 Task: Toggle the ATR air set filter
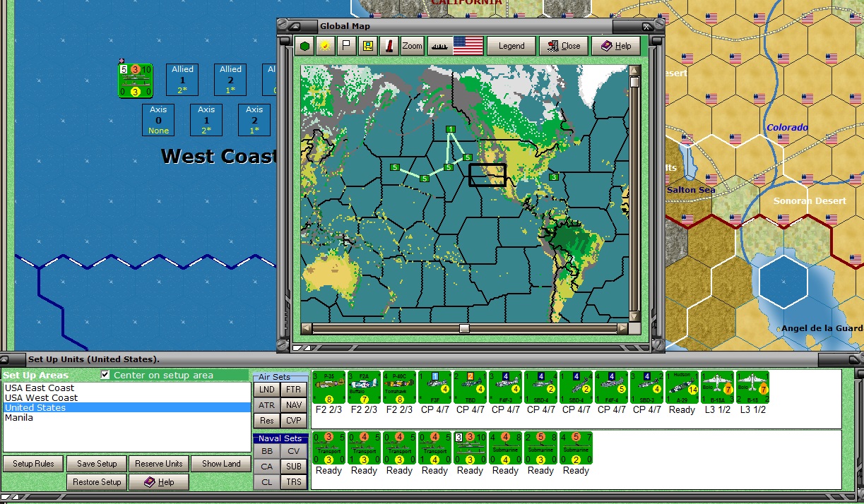267,405
